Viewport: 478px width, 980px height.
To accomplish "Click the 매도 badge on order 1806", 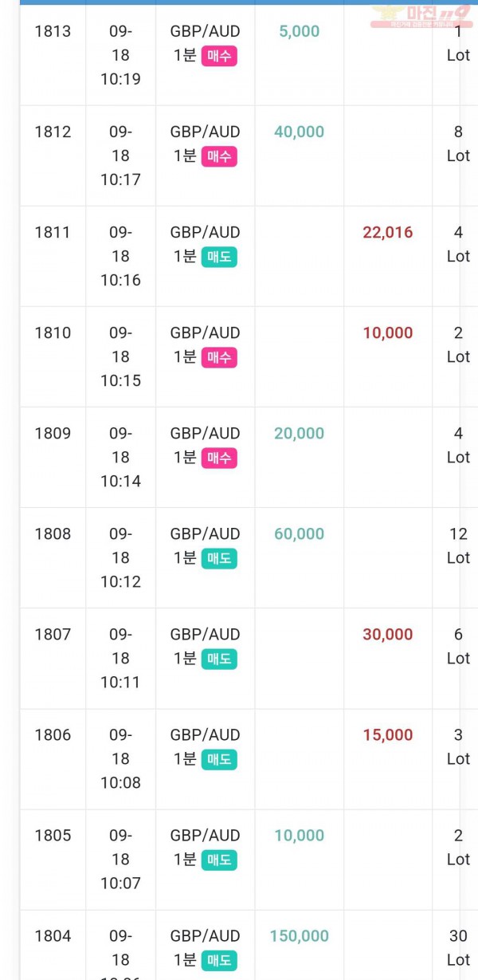I will [x=219, y=759].
